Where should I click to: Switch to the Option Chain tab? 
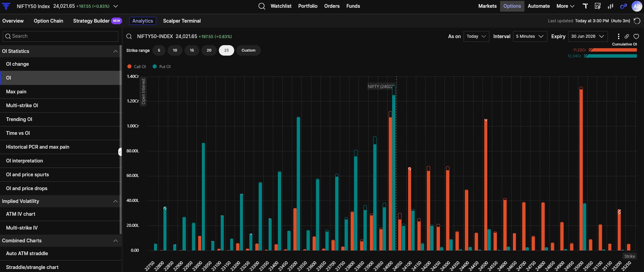48,21
